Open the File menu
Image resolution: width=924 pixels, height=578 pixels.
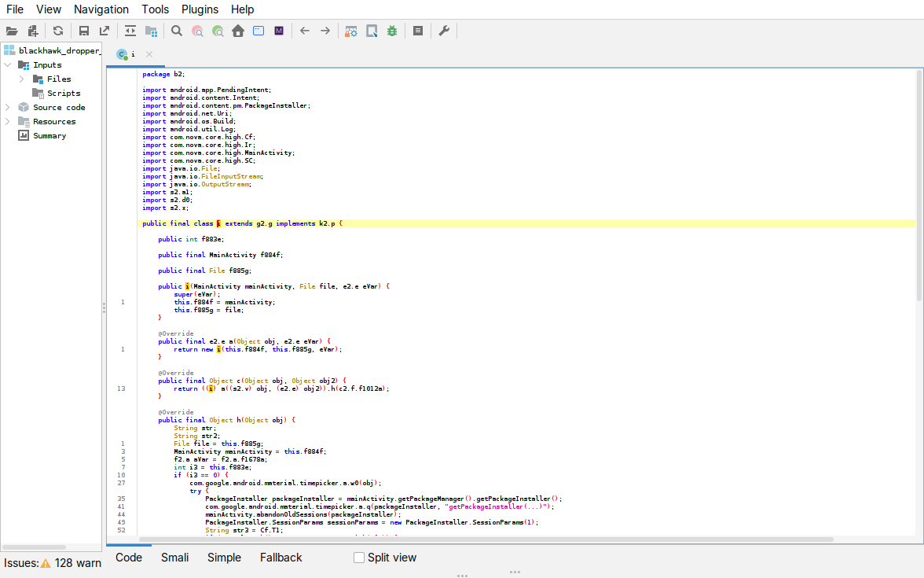(x=15, y=9)
